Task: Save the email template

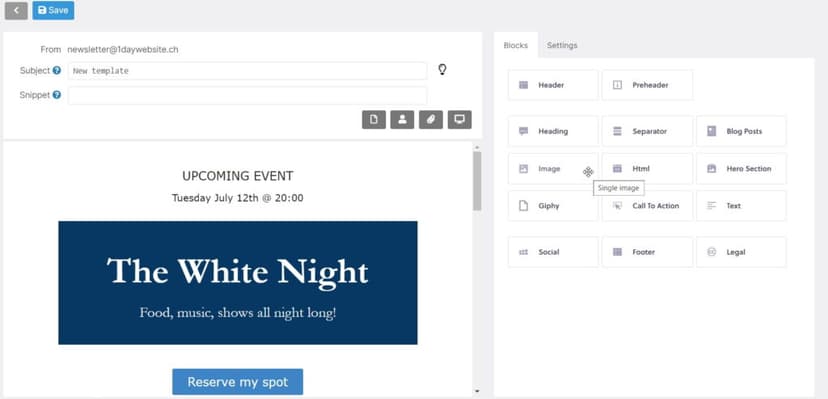Action: click(53, 10)
